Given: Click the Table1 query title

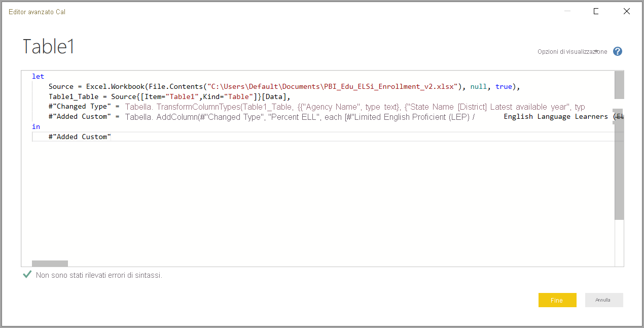Looking at the screenshot, I should tap(49, 47).
